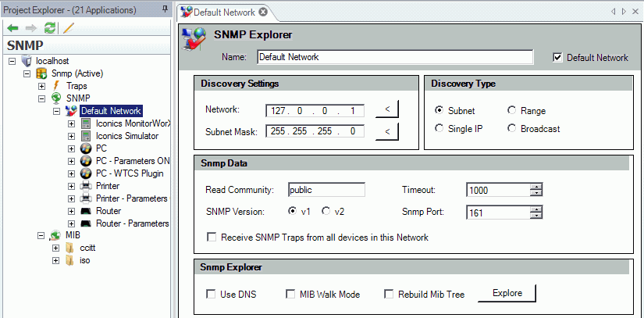This screenshot has width=644, height=318.
Task: Click the pencil edit icon in toolbar
Action: pyautogui.click(x=69, y=28)
